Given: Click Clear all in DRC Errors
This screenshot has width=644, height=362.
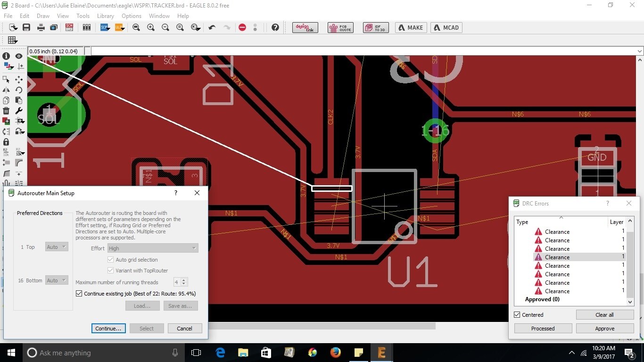Looking at the screenshot, I should pos(604,315).
